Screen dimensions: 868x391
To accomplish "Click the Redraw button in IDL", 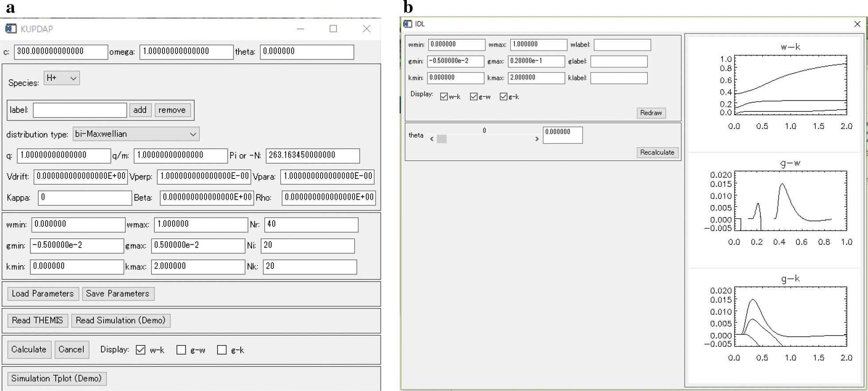I will click(651, 113).
